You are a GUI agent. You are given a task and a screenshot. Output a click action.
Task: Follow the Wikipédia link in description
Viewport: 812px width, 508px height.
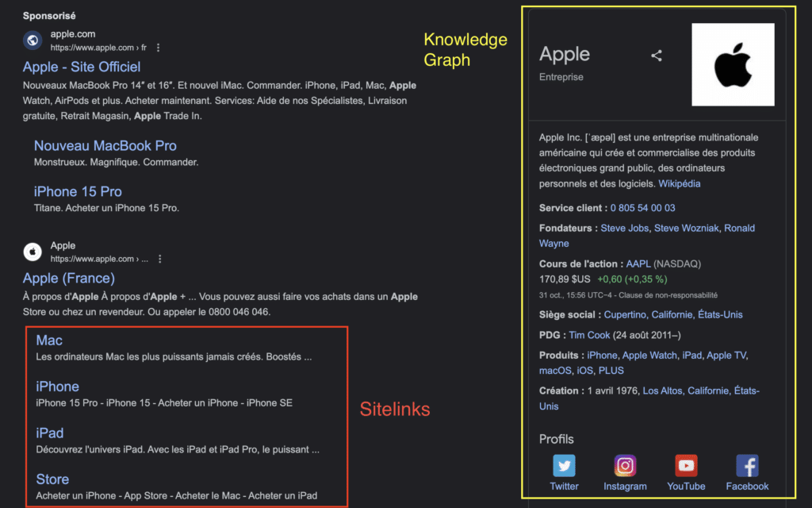click(x=679, y=183)
